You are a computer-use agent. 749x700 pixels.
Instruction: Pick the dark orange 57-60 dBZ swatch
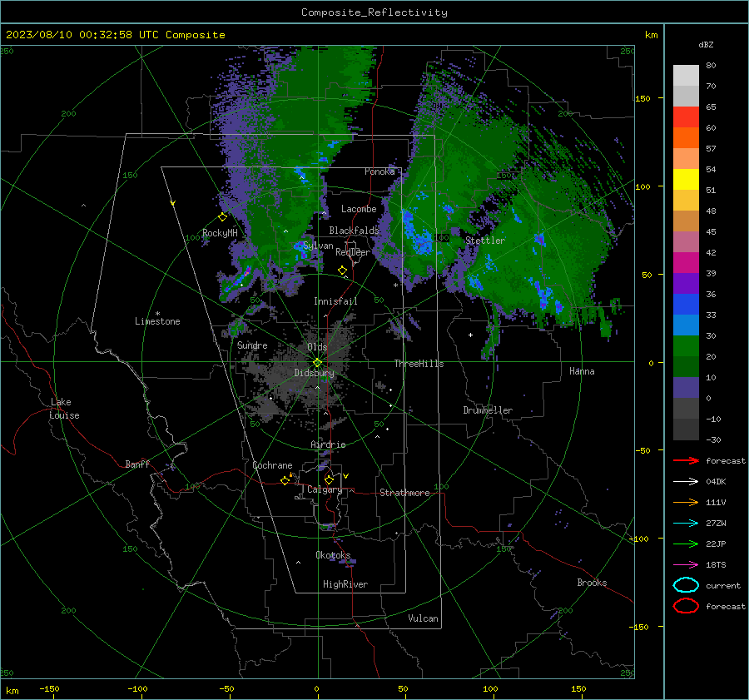686,138
